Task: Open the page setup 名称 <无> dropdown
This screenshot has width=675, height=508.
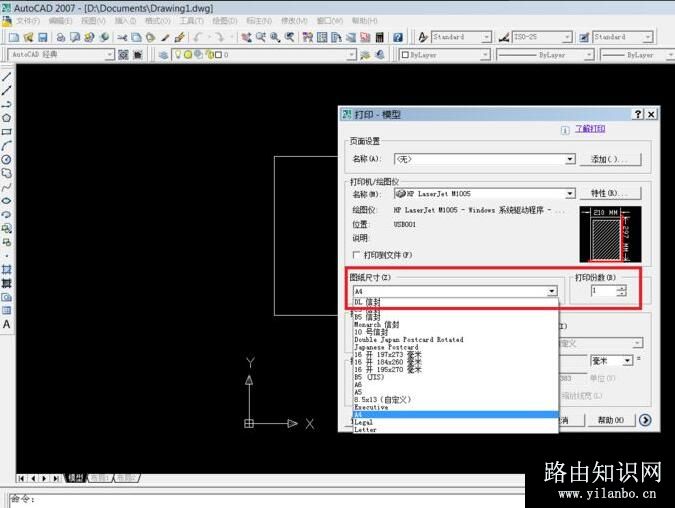Action: point(570,159)
